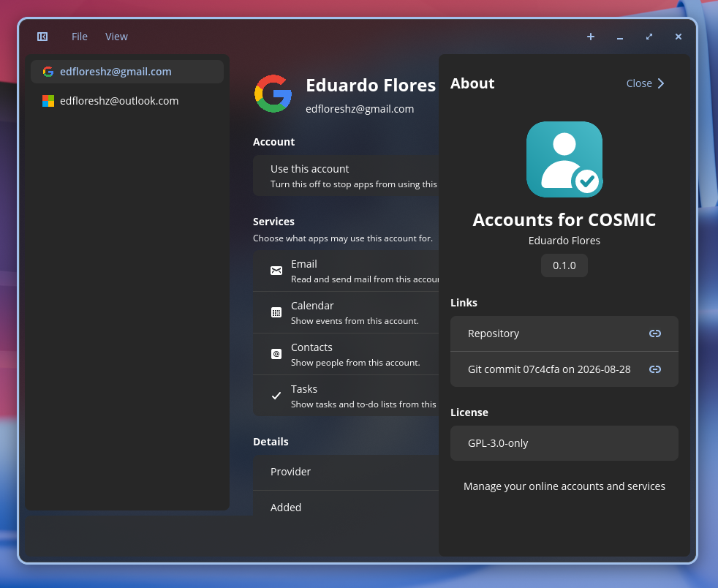
Task: Click the Tasks checkmark icon
Action: [276, 396]
